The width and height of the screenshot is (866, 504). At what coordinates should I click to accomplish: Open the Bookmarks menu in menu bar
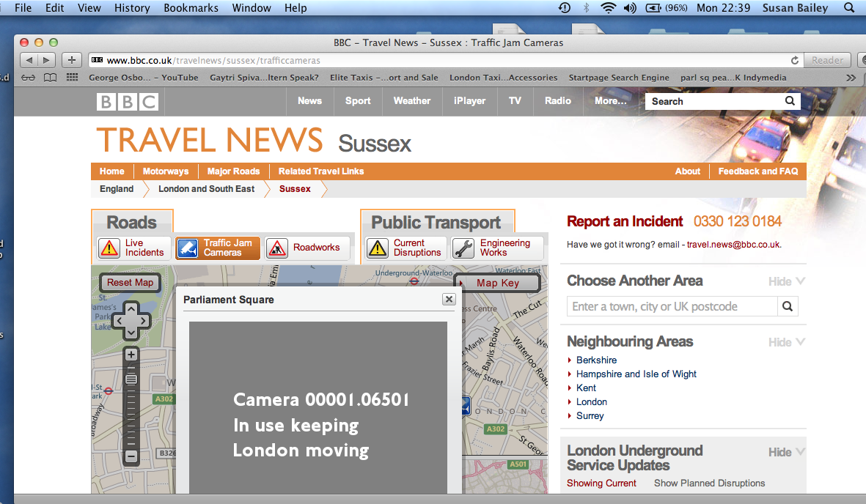point(191,8)
